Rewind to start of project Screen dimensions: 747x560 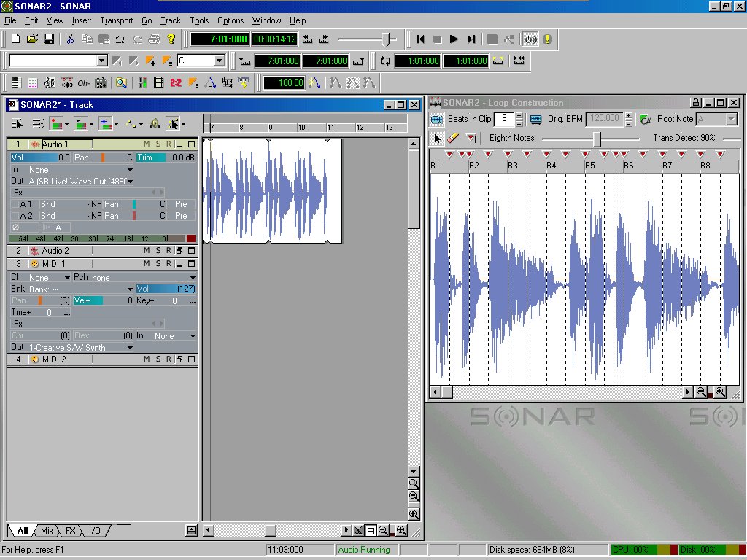click(420, 39)
